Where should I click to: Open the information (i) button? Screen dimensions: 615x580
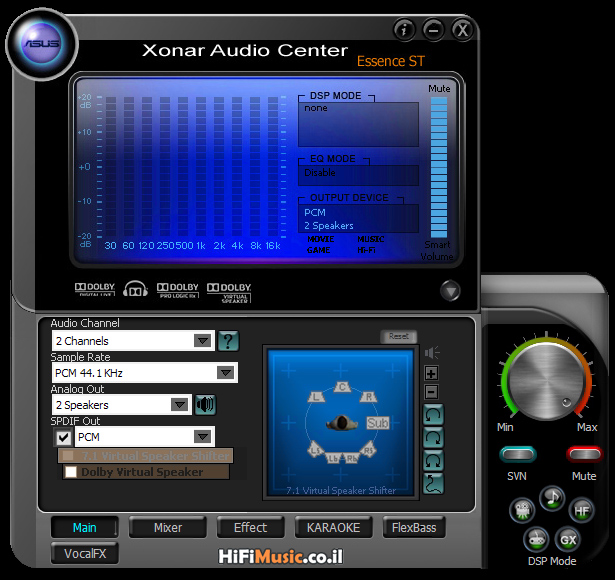(404, 29)
